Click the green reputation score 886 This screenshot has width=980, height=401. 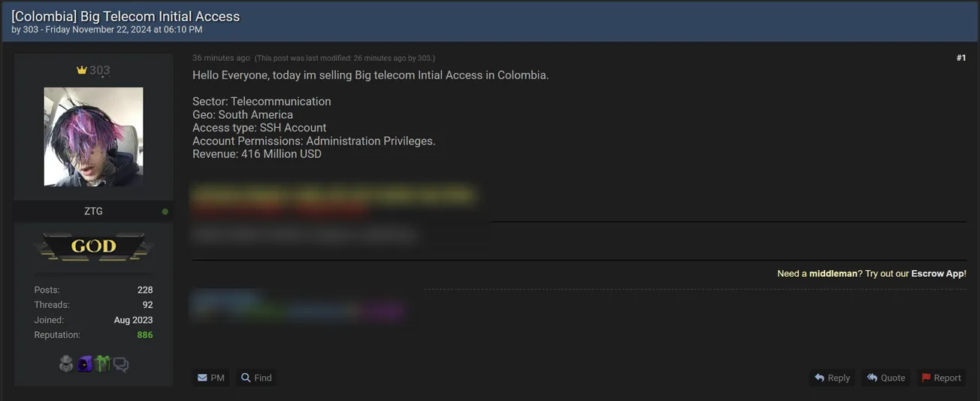pos(144,335)
